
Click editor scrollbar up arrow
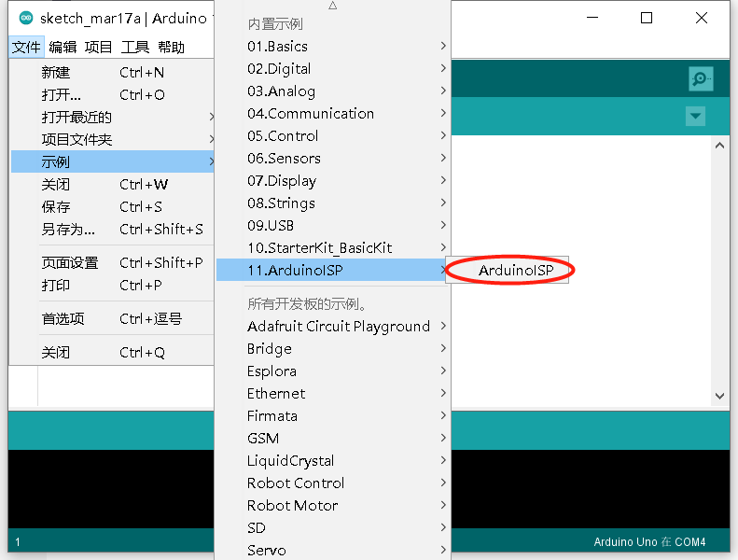coord(719,146)
